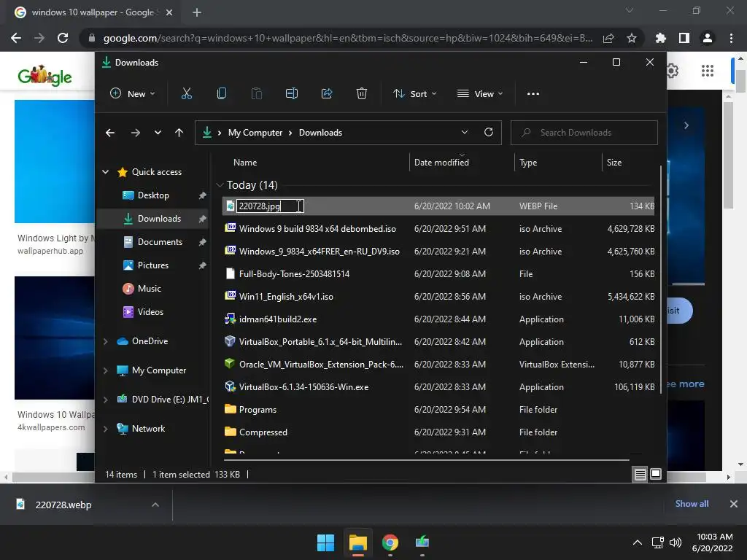Sort by the Type column header
747x560 pixels.
pyautogui.click(x=528, y=163)
